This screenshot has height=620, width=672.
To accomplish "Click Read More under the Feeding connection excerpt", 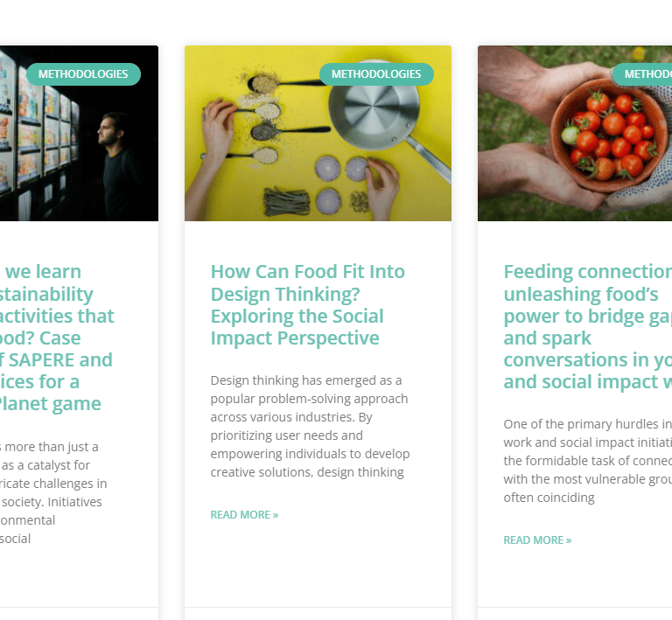I will coord(537,540).
